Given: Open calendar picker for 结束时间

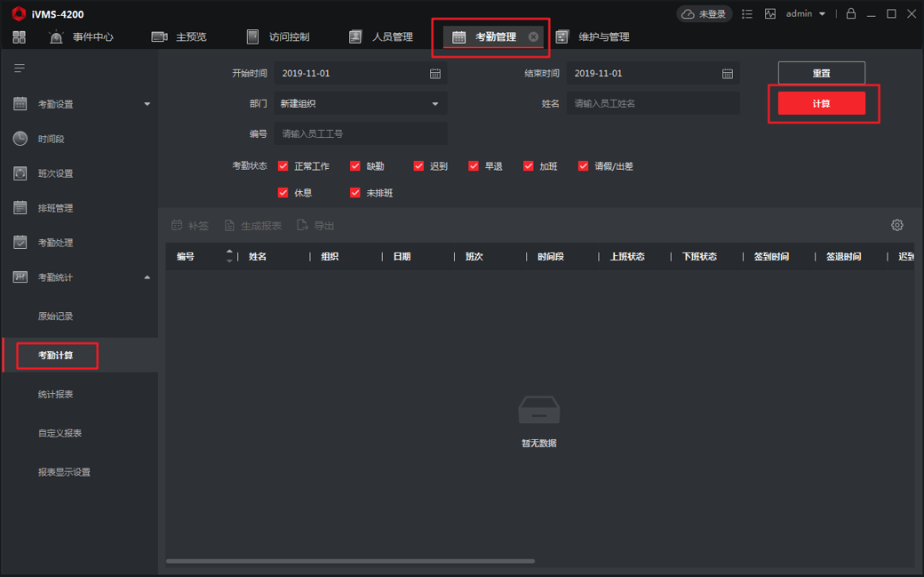Looking at the screenshot, I should [x=728, y=74].
